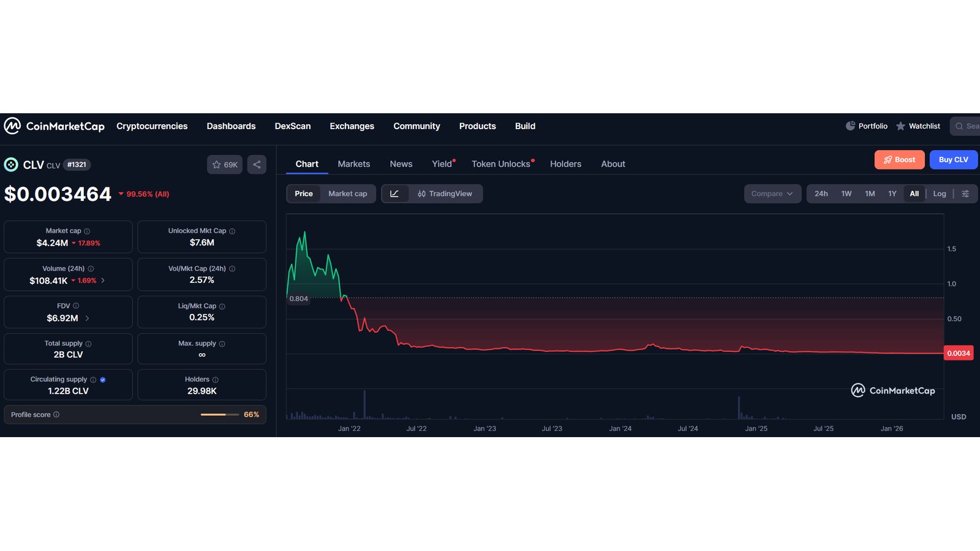980x551 pixels.
Task: Open the Markets tab
Action: [x=354, y=164]
